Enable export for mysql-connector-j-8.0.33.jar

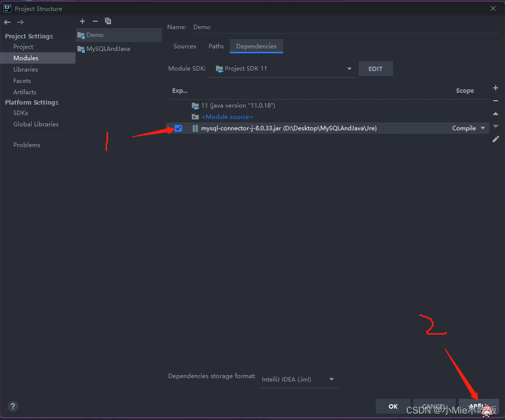[x=178, y=128]
